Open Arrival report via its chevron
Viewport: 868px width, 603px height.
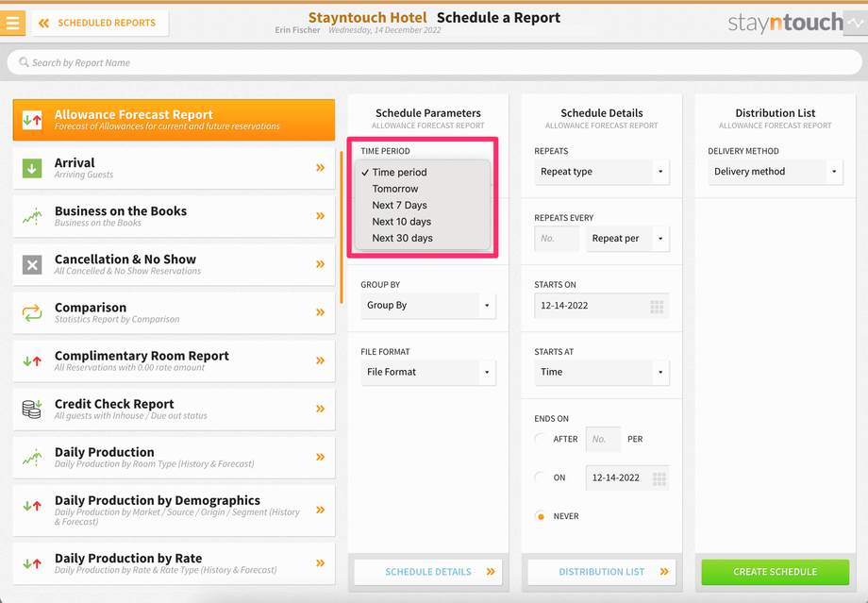click(x=321, y=168)
